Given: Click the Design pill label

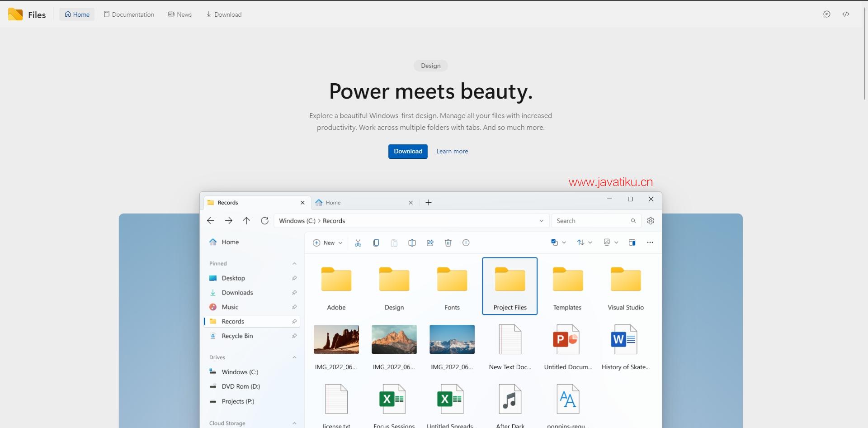Looking at the screenshot, I should coord(431,66).
